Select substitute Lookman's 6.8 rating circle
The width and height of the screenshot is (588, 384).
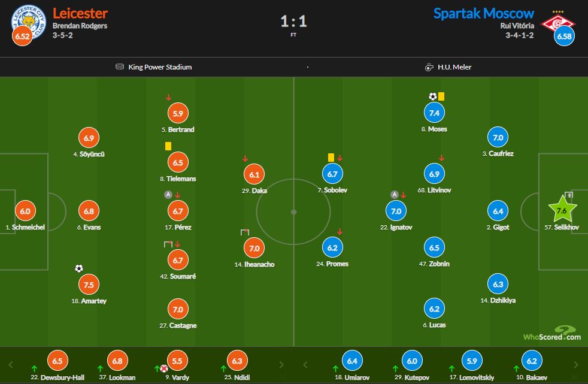(x=117, y=361)
